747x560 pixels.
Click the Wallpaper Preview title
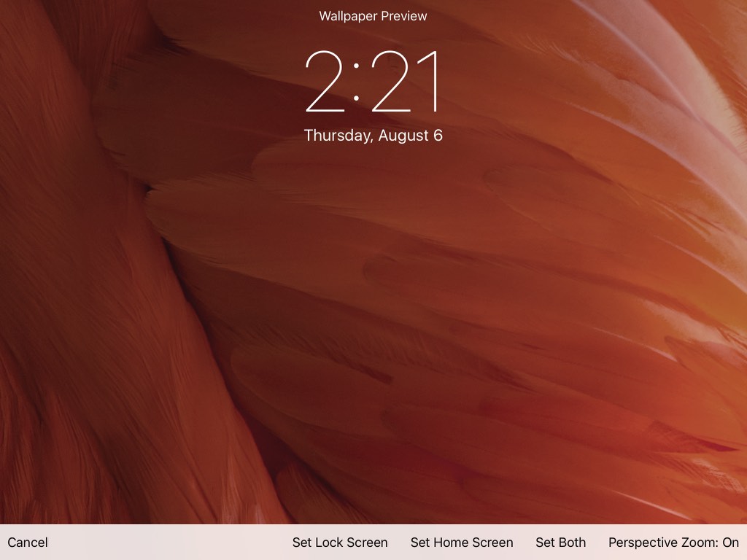pyautogui.click(x=373, y=16)
